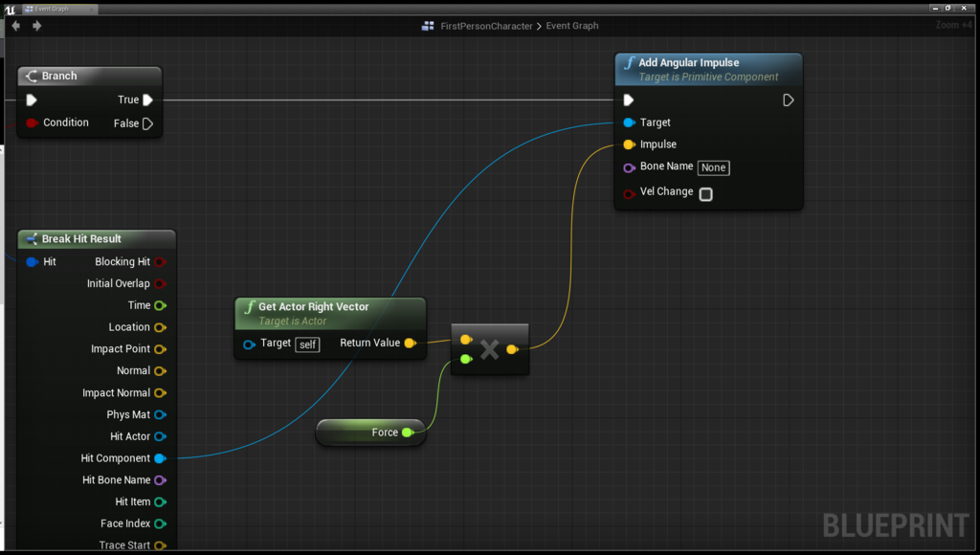Screen dimensions: 980x555
Task: Click the Blocking Hit output pin
Action: (x=160, y=262)
